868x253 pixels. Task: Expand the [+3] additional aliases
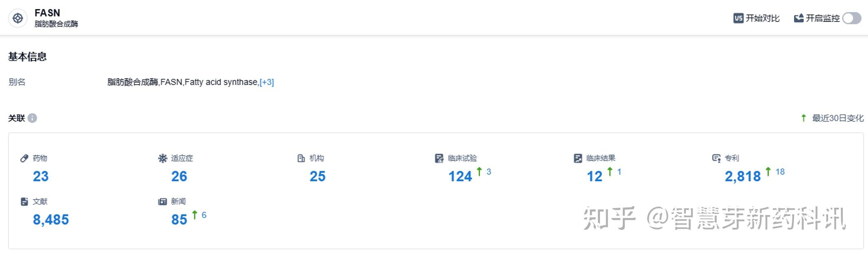pyautogui.click(x=267, y=82)
